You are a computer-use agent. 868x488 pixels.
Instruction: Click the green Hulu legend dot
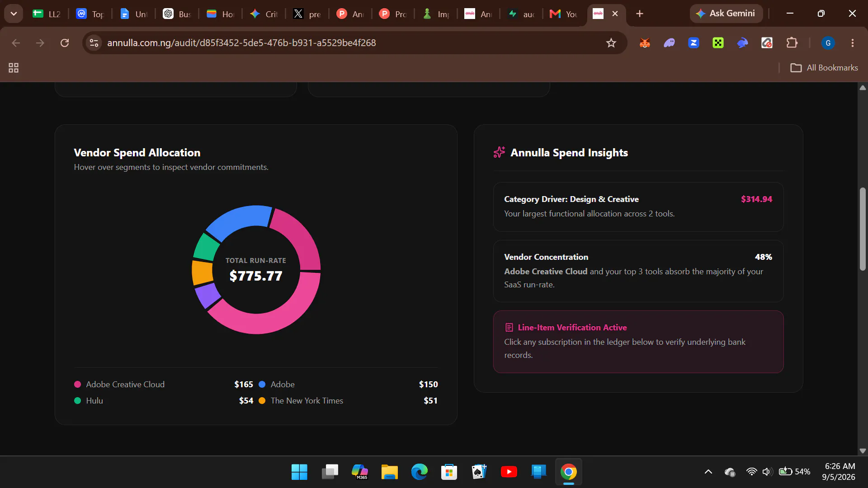(x=77, y=401)
